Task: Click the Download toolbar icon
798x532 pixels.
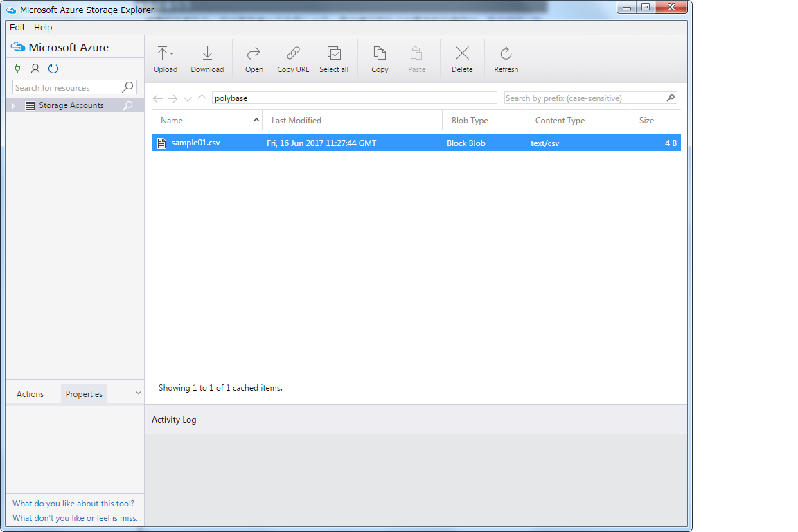Action: click(x=207, y=54)
